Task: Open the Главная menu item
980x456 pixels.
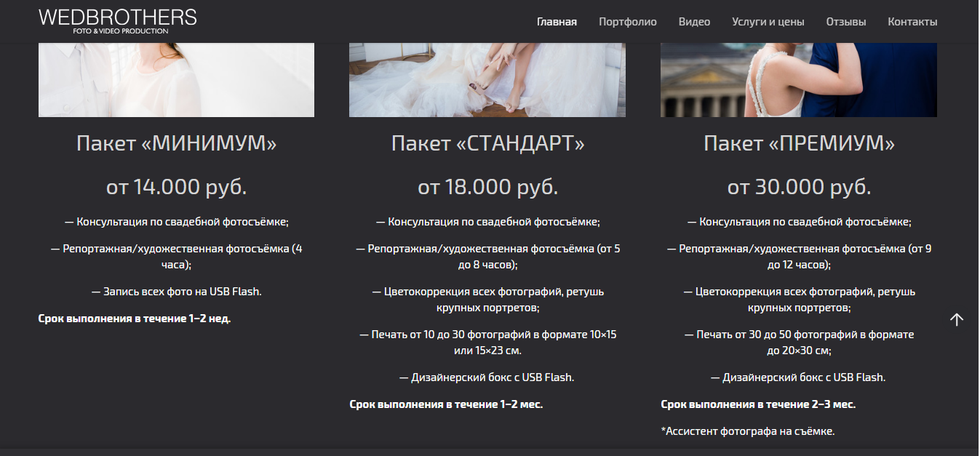Action: (x=557, y=22)
